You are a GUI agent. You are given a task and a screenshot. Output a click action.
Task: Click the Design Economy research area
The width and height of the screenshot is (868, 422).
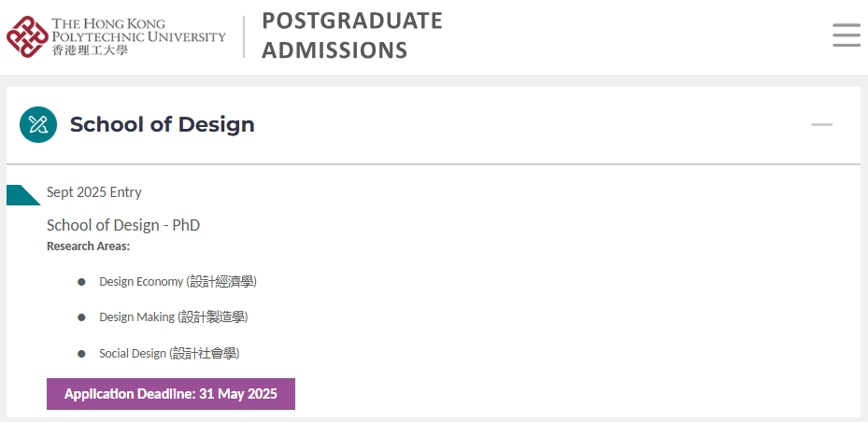tap(178, 282)
